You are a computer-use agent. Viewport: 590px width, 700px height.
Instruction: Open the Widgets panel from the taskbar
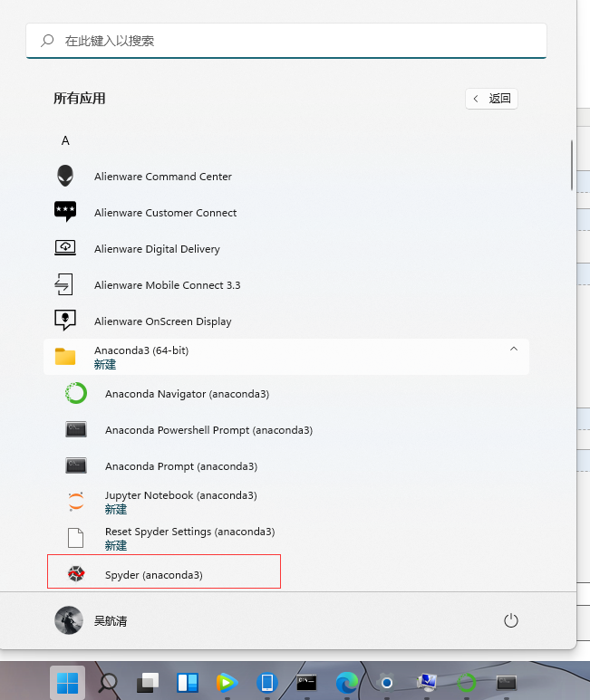pos(187,682)
